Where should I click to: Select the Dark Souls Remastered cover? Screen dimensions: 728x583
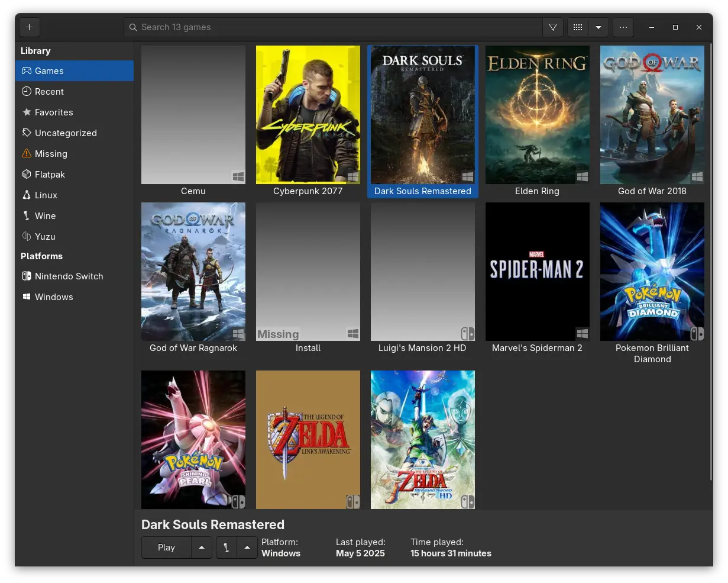coord(423,115)
